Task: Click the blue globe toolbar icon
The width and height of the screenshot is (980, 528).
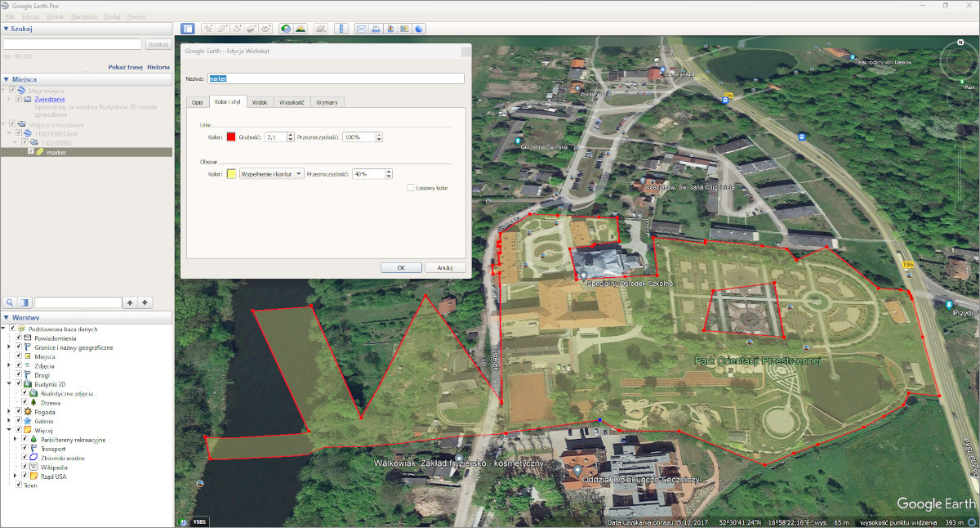Action: [420, 29]
